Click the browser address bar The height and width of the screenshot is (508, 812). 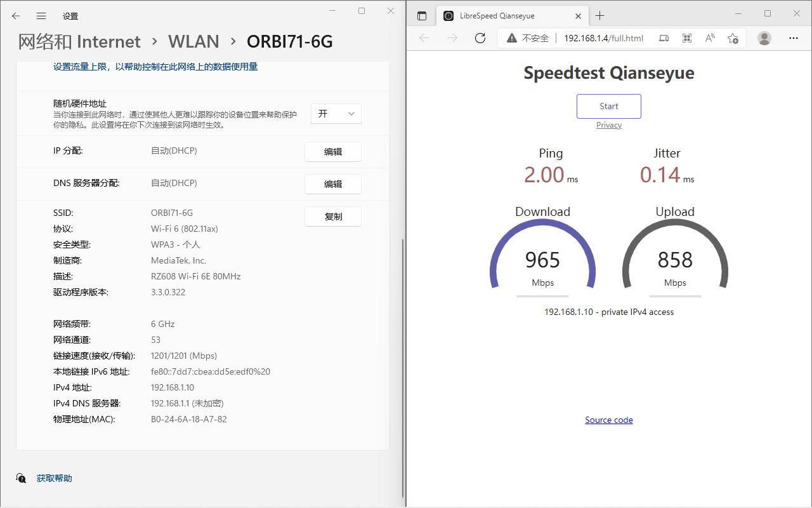(x=603, y=38)
